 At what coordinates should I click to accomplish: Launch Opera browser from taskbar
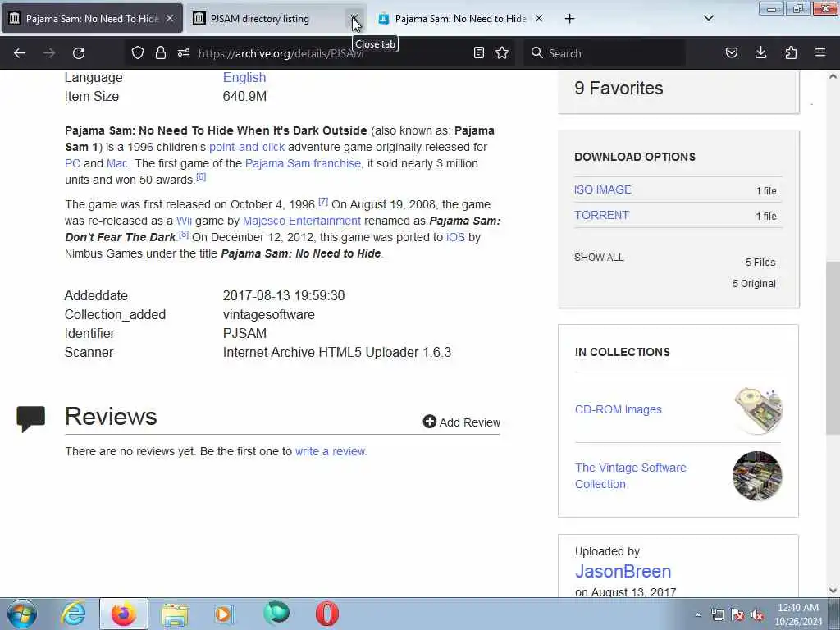coord(326,614)
